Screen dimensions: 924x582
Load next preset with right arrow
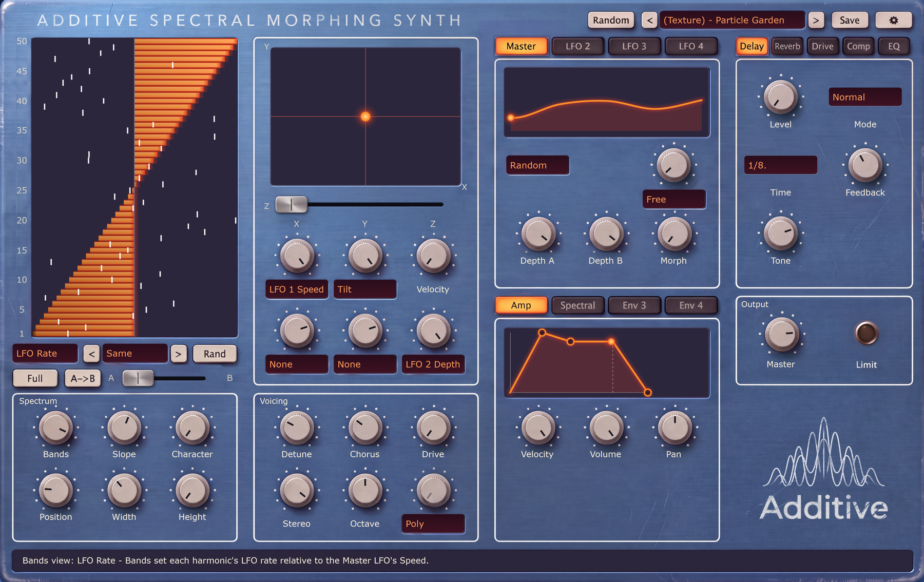816,20
